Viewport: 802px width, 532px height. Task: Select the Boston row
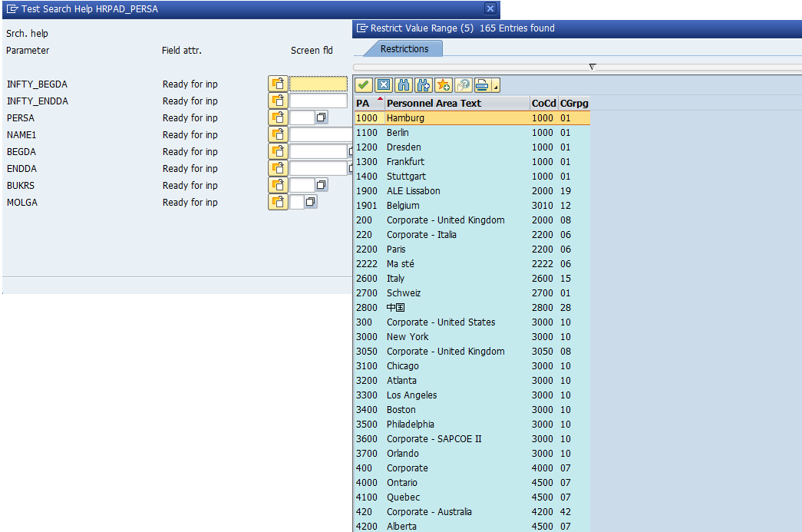pyautogui.click(x=472, y=409)
